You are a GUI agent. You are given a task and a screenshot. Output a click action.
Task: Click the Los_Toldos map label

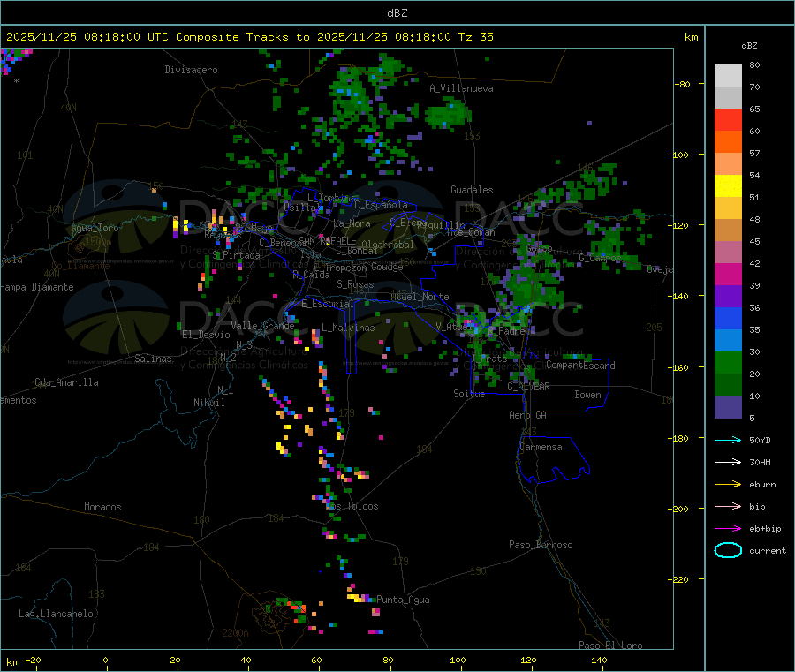point(352,506)
